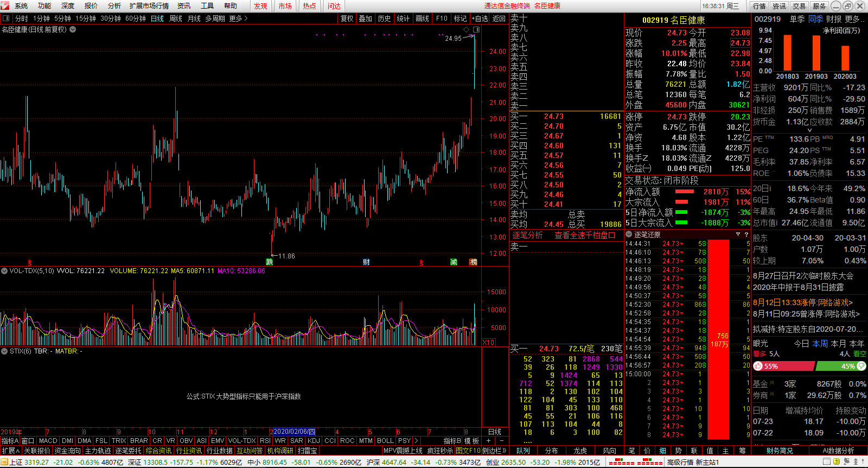Switch to the 周线 weekly chart tab
This screenshot has width=868, height=468.
point(176,18)
